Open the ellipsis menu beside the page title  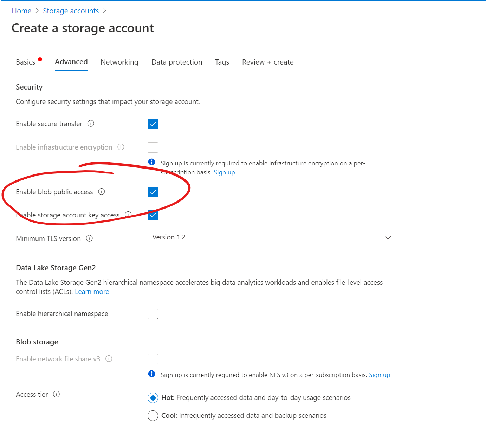pyautogui.click(x=171, y=28)
